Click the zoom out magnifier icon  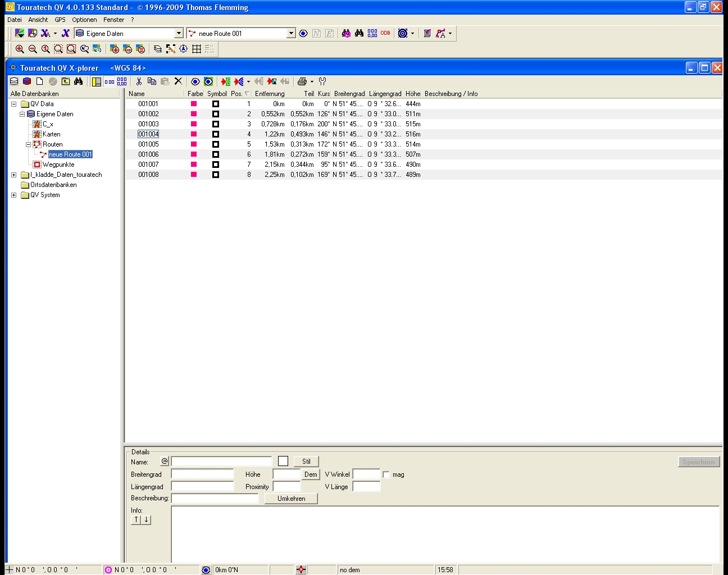(33, 49)
